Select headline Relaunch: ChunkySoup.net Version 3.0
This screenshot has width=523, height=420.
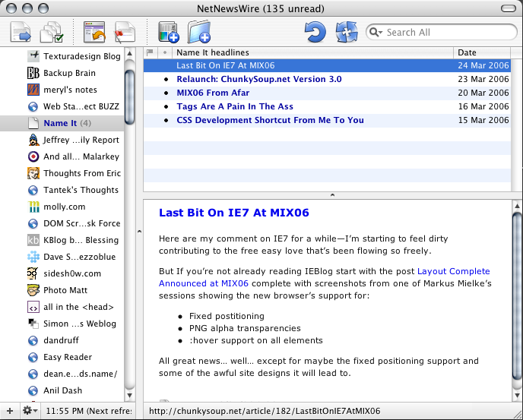(x=327, y=79)
